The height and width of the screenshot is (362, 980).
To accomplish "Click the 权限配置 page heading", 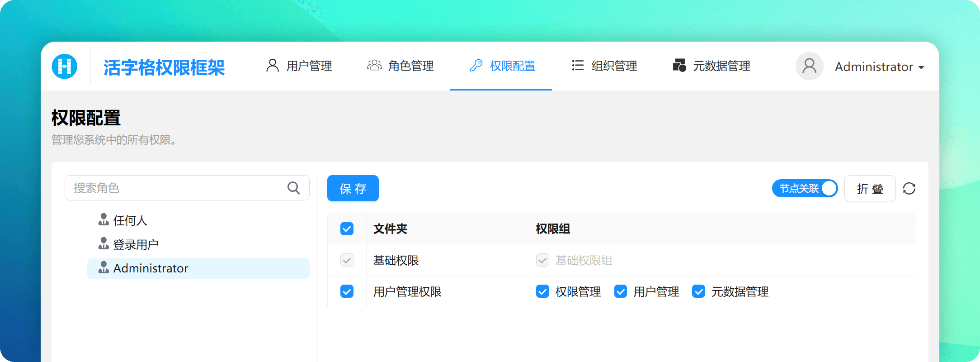I will coord(86,118).
